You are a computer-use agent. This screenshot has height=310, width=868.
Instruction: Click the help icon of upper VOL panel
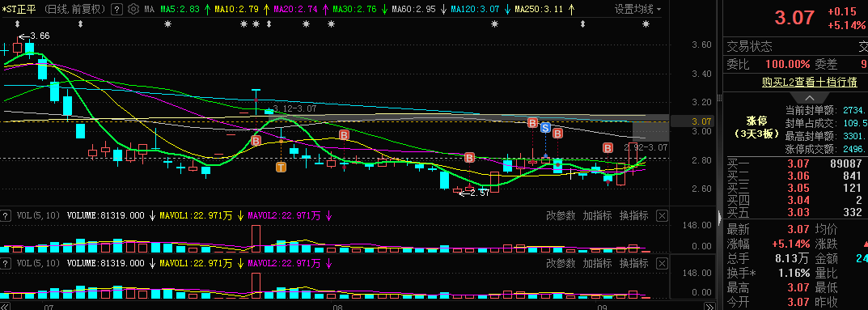(6, 215)
